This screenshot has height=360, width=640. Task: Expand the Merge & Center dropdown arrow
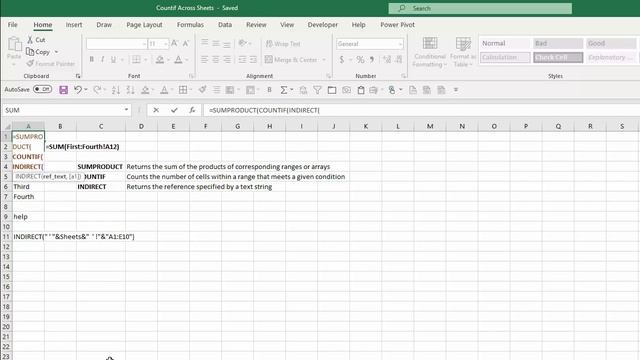tap(324, 60)
